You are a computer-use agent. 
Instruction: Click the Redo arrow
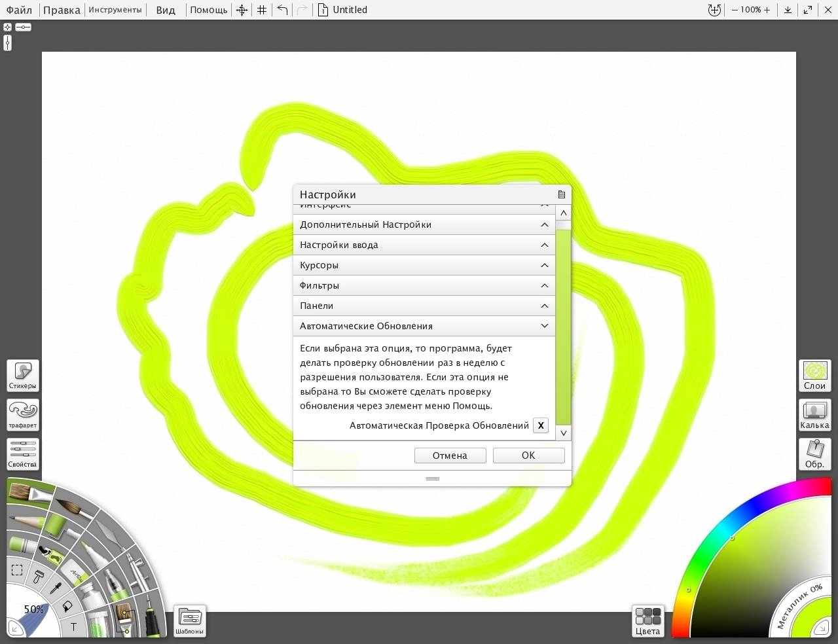pos(302,10)
